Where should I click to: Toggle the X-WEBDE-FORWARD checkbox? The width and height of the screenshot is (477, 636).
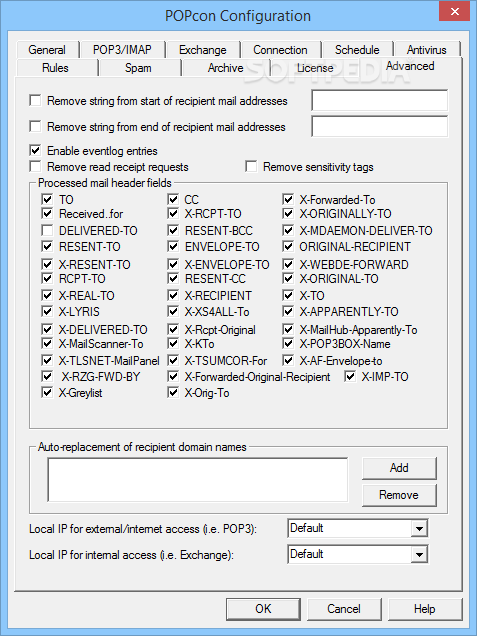[x=288, y=264]
